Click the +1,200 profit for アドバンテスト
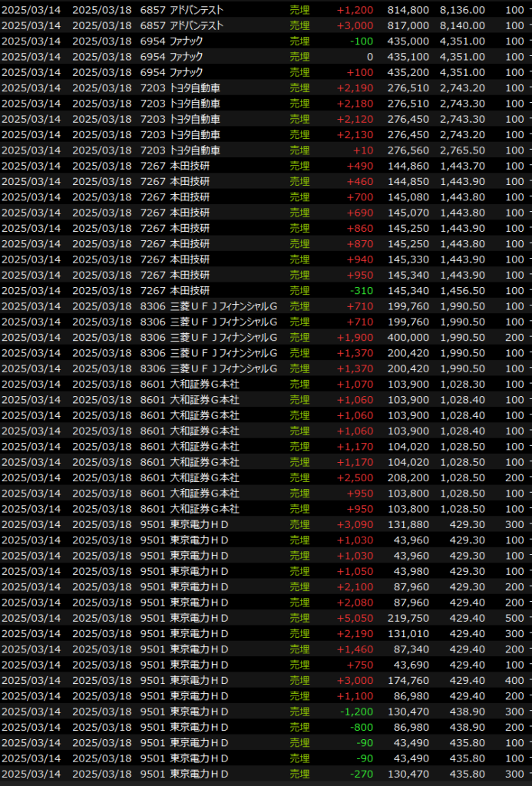532x786 pixels. click(x=355, y=10)
